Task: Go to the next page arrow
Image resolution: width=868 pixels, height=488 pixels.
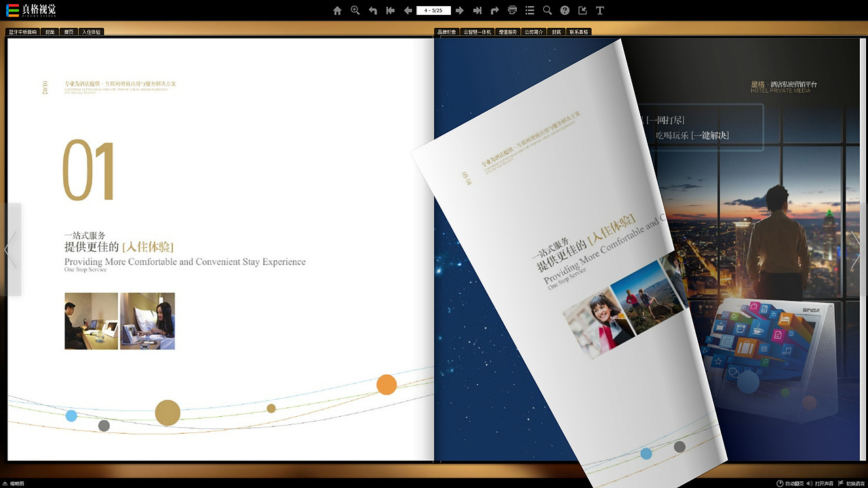Action: (459, 10)
